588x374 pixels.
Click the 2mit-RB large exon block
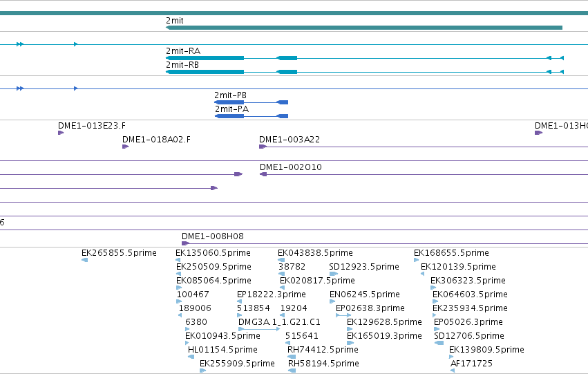[205, 72]
